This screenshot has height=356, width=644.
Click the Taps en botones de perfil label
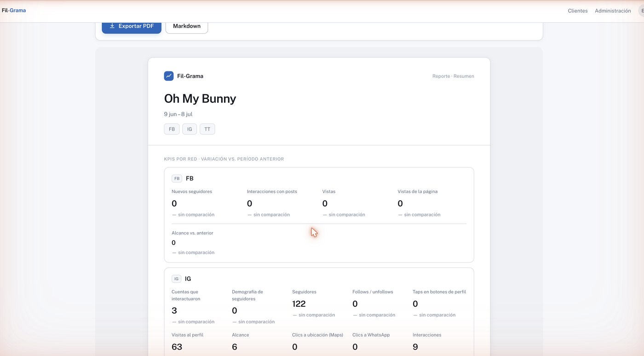point(439,292)
